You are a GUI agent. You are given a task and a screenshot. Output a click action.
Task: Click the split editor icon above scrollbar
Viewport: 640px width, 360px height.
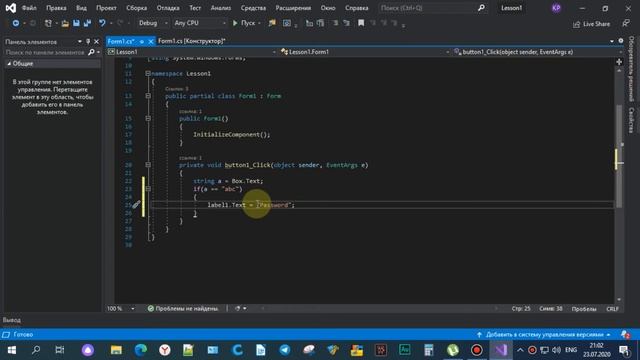[x=619, y=62]
